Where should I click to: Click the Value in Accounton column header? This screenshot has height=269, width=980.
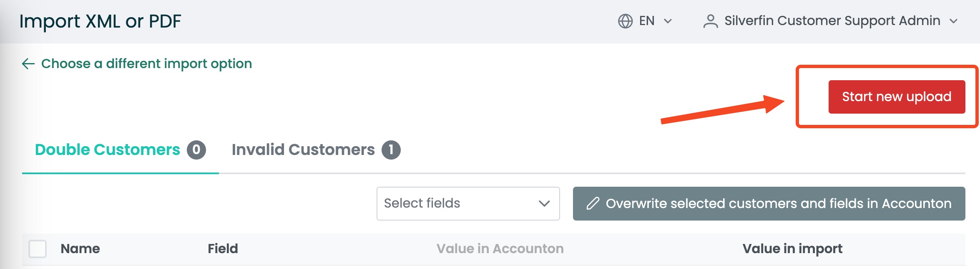coord(500,249)
